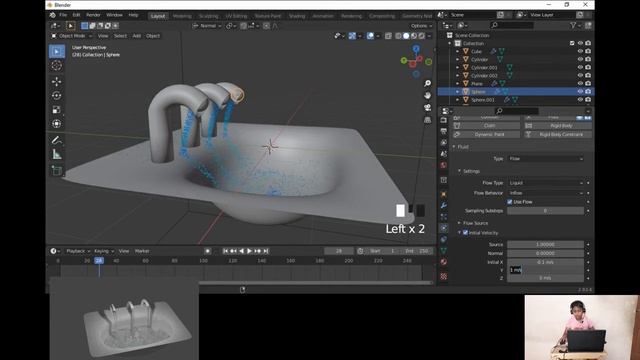Click the Rigid Body physics button

[558, 126]
